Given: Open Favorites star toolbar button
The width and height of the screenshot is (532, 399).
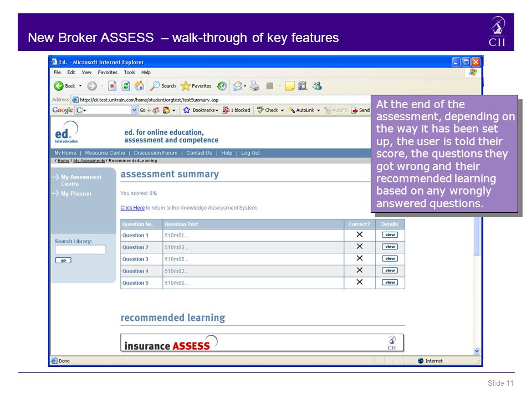Looking at the screenshot, I should pyautogui.click(x=196, y=86).
